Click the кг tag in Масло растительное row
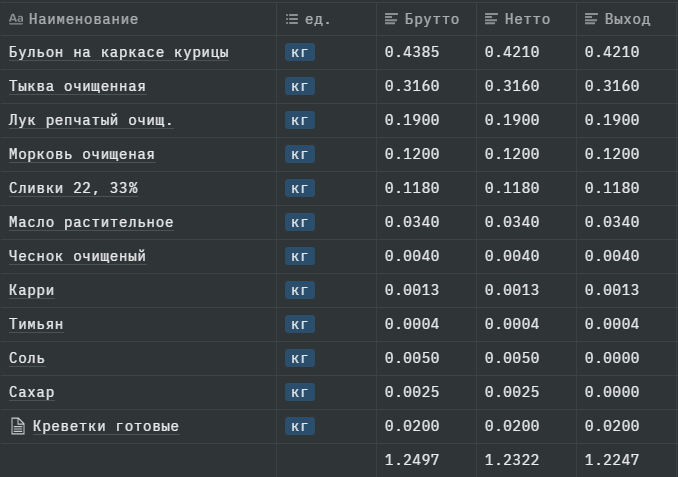678x477 pixels. click(300, 222)
